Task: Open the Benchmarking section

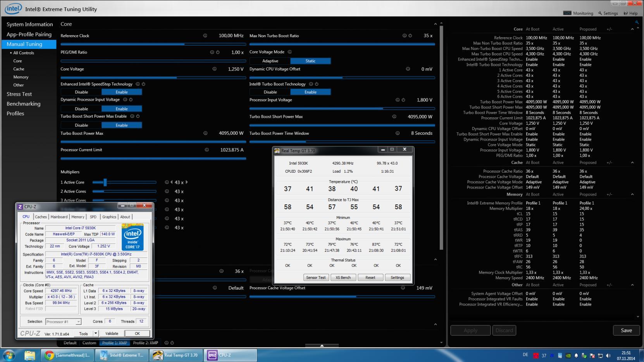Action: pyautogui.click(x=23, y=104)
